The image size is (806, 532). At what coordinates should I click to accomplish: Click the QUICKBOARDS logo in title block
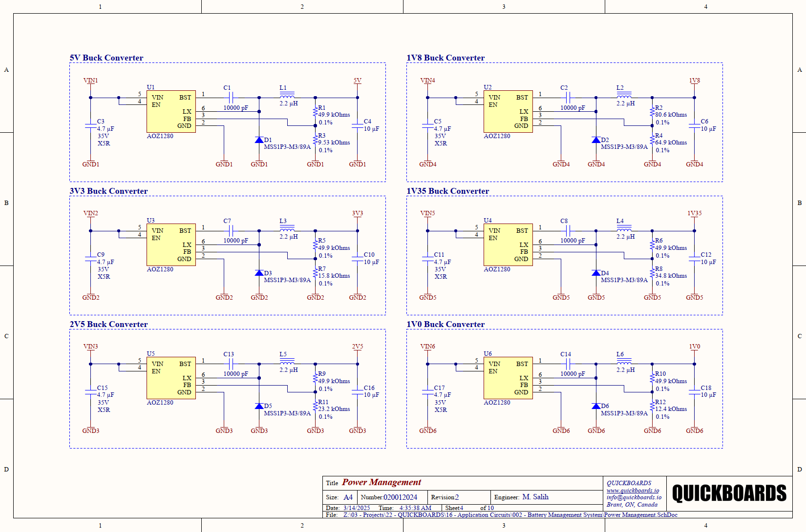729,493
